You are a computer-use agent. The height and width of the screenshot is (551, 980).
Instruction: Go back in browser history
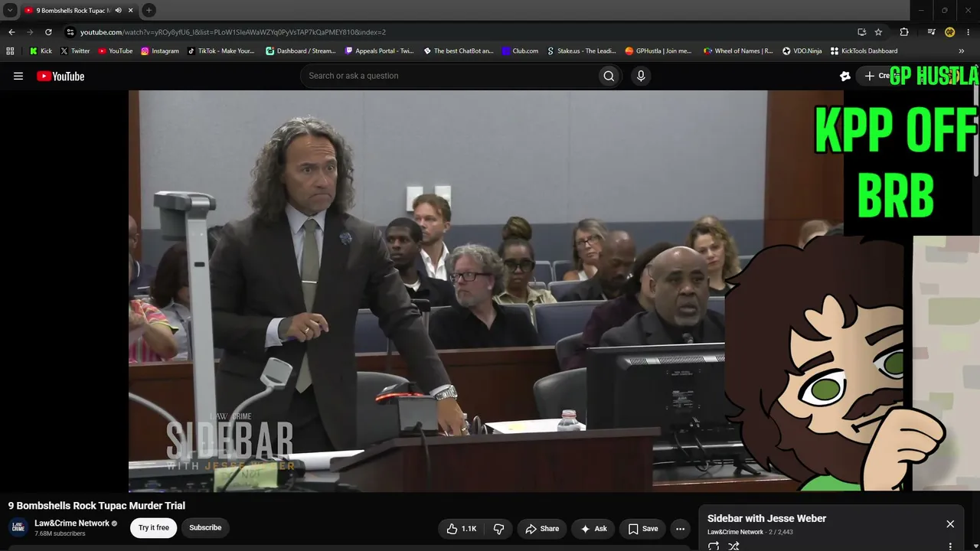click(11, 32)
